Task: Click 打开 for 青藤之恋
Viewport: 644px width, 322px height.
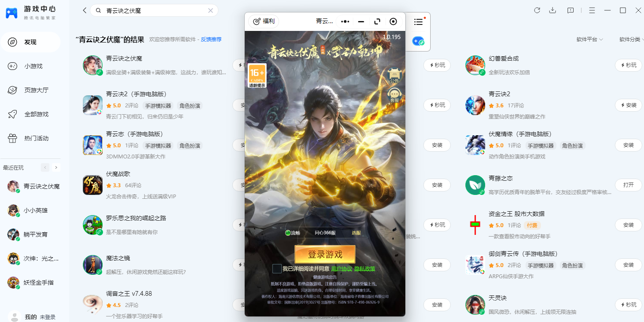Action: 629,185
